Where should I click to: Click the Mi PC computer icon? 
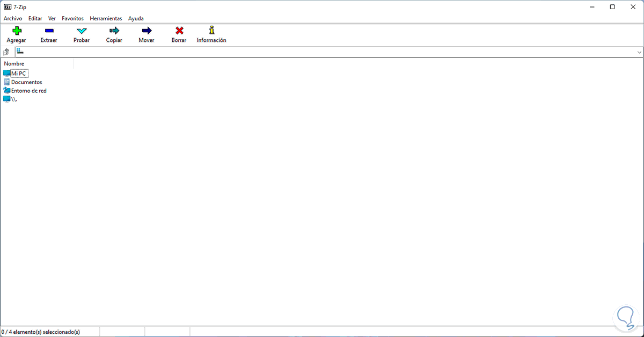point(7,73)
